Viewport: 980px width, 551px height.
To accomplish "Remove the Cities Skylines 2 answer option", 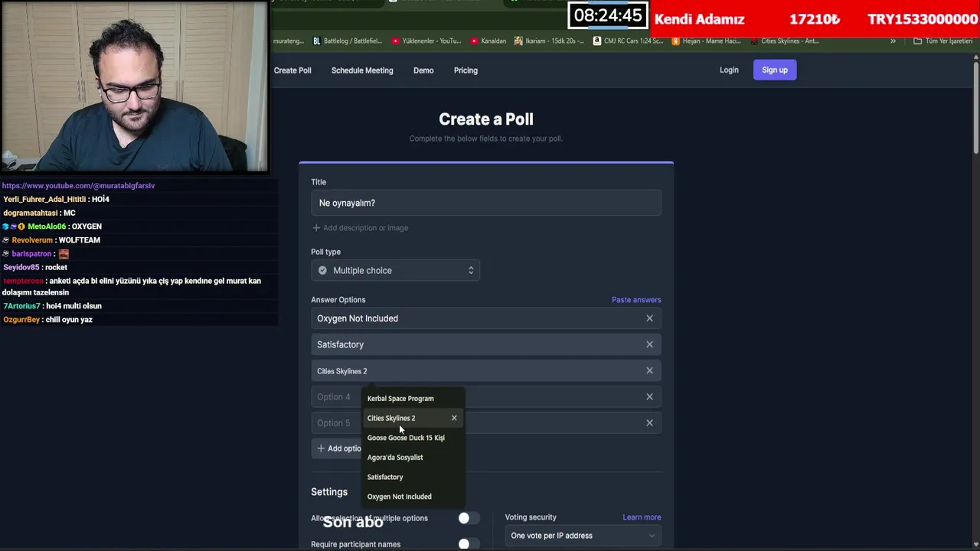I will tap(649, 370).
